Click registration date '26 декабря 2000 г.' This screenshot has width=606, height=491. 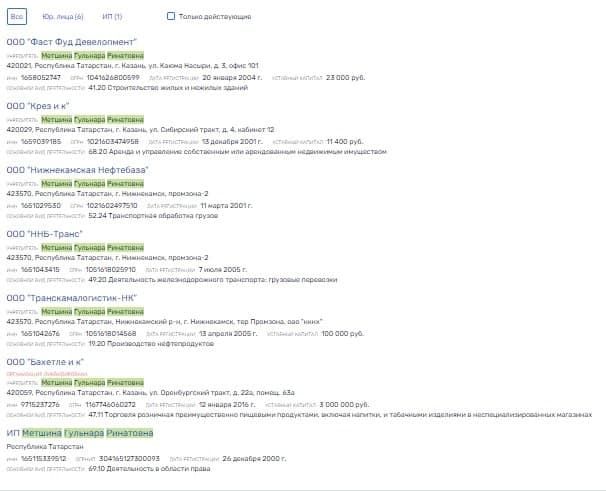pos(254,459)
